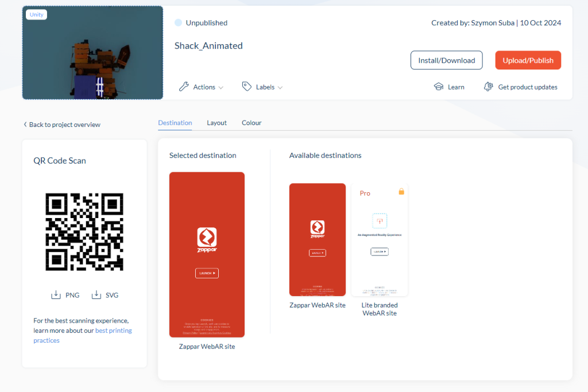Expand the Labels dropdown chevron

280,88
